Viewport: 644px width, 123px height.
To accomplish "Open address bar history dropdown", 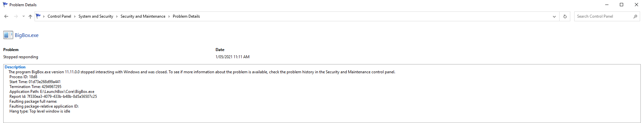I will click(554, 16).
